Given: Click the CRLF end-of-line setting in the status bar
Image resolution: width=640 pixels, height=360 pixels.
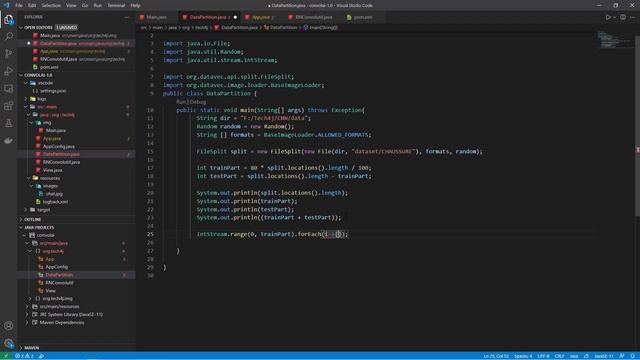Looking at the screenshot, I should tap(560, 356).
